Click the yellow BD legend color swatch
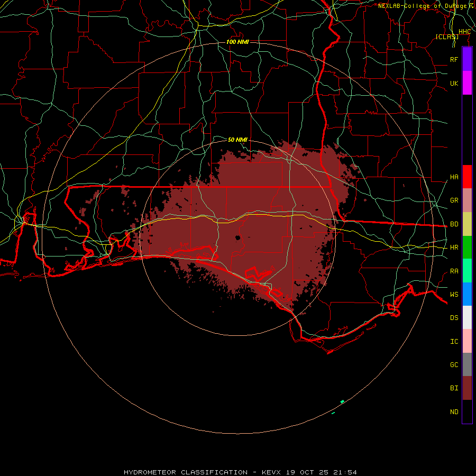 (467, 224)
